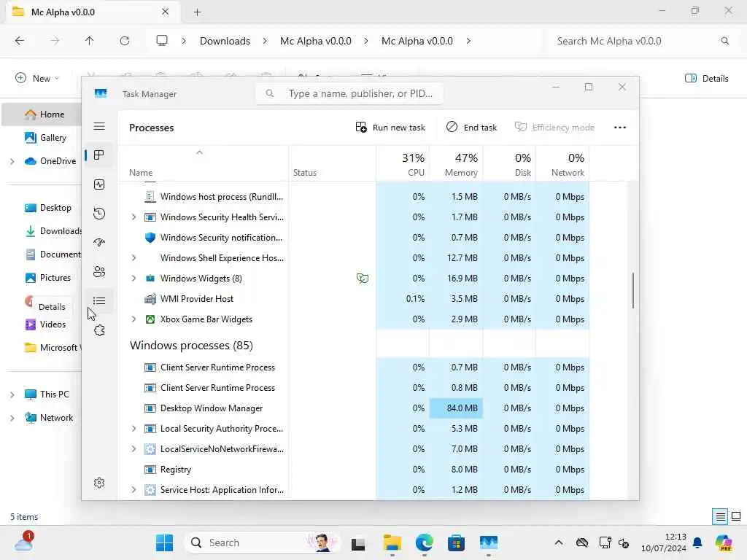Toggle Details pane in File Explorer
This screenshot has width=747, height=560.
tap(706, 79)
